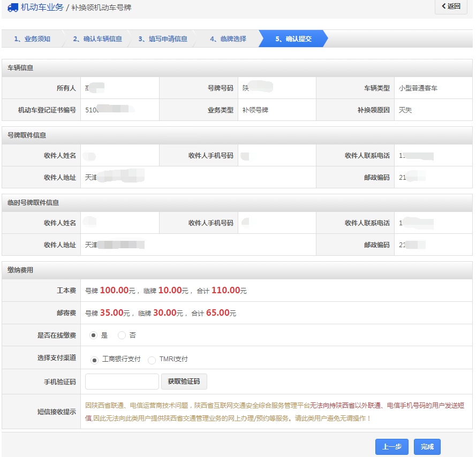Click 获取验证码 to request code

pos(184,382)
